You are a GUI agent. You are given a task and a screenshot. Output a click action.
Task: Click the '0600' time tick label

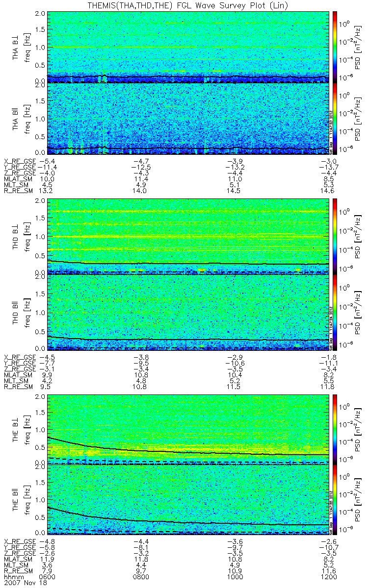pos(48,577)
